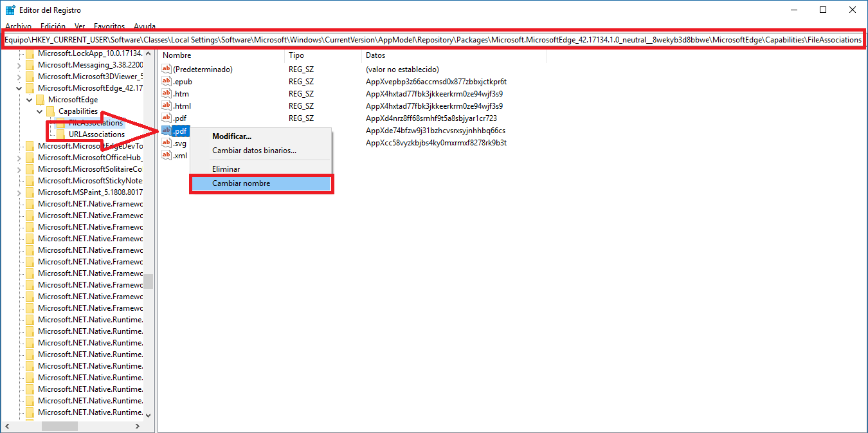Viewport: 868px width, 433px height.
Task: Click the string value icon for .xml
Action: pyautogui.click(x=167, y=155)
